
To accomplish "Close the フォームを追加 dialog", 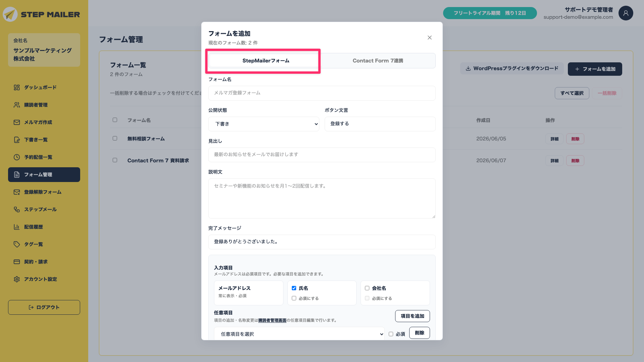I will coord(430,38).
